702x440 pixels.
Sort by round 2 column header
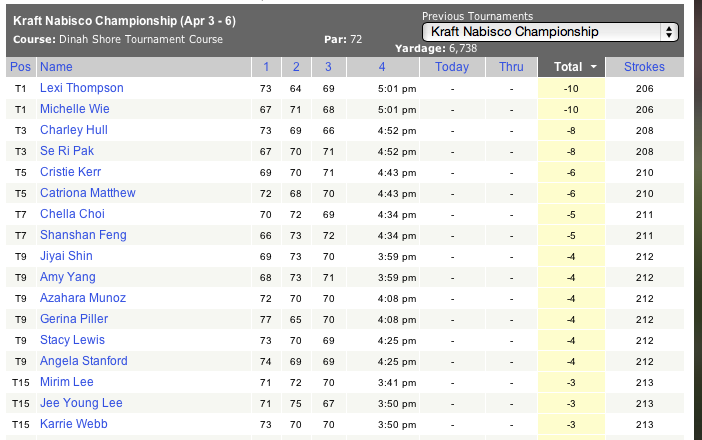click(x=296, y=67)
